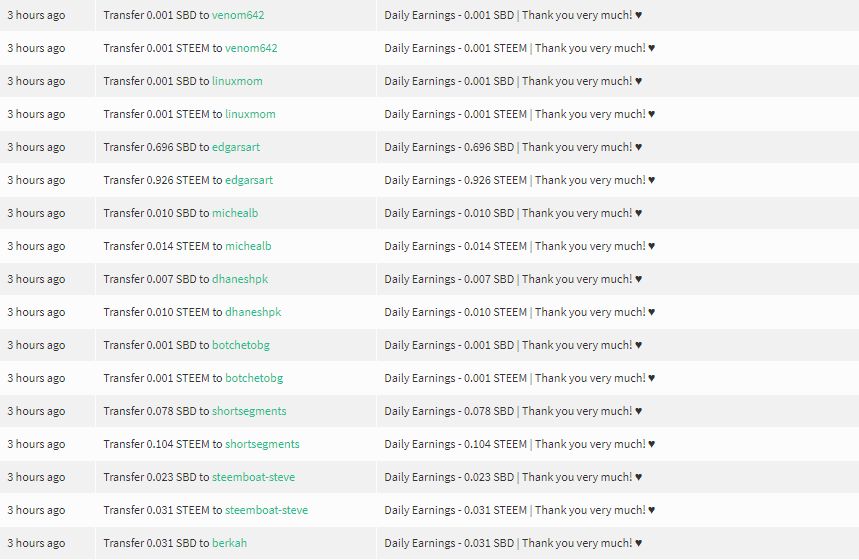This screenshot has width=859, height=560.
Task: Select memo 'Daily Earnings - 0.031 SBD'
Action: click(x=449, y=543)
